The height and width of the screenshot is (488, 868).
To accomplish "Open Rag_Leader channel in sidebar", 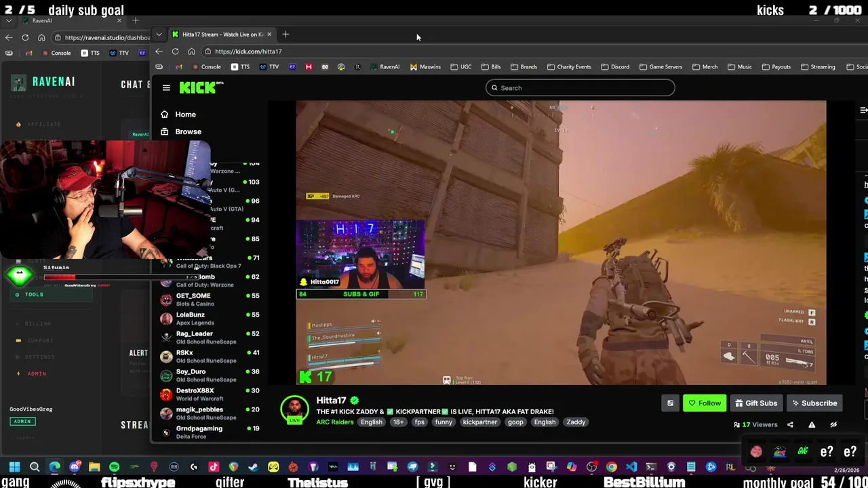I will click(209, 338).
